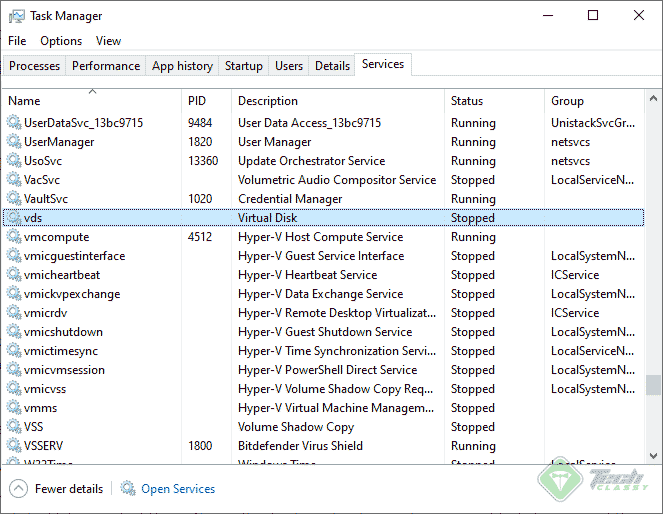Select the vmicvss service name
Viewport: 663px width, 514px height.
coord(45,389)
